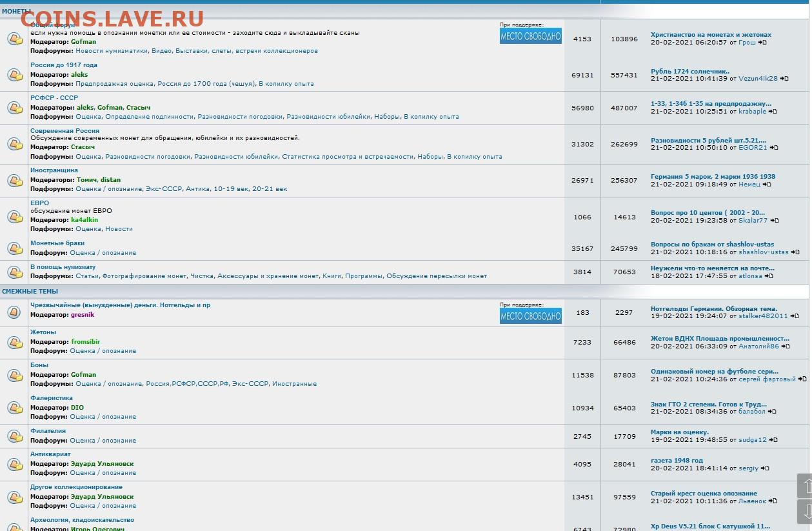The width and height of the screenshot is (812, 531).
Task: Go to last post icon after балабол
Action: coord(772,412)
